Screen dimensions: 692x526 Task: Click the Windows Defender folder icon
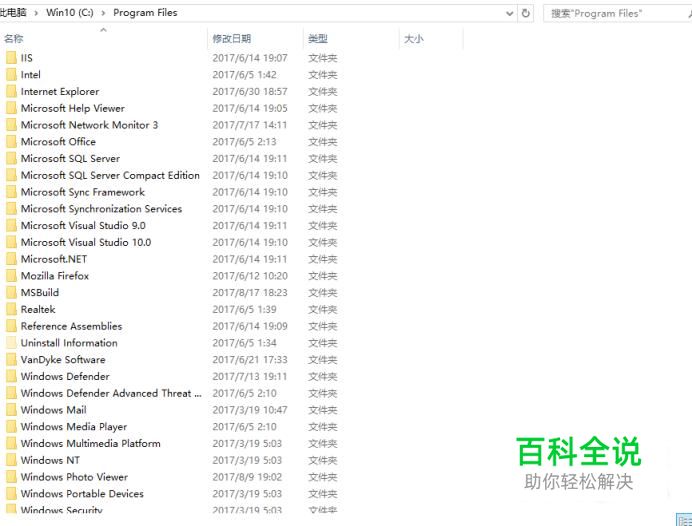tap(11, 376)
